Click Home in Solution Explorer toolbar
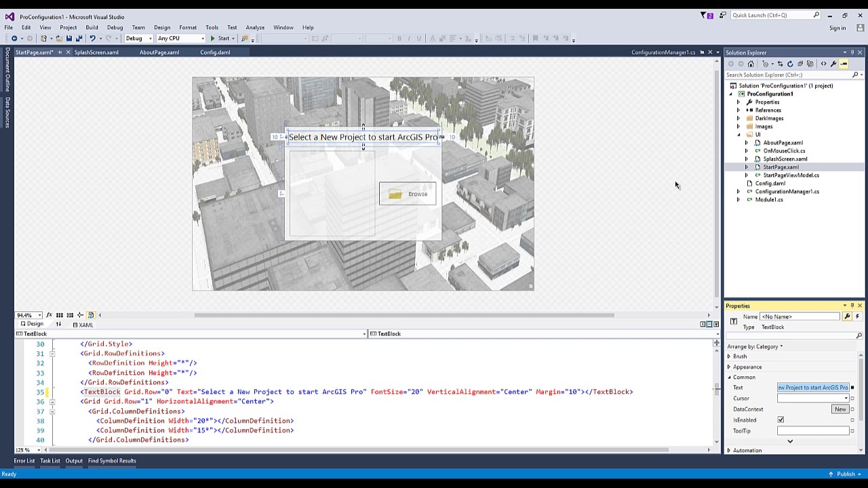This screenshot has width=868, height=488. 751,64
